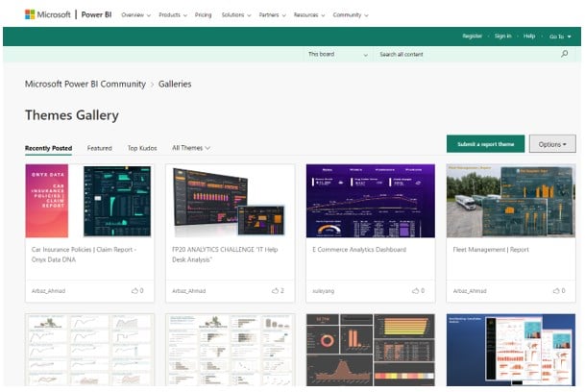Click Car Insurance Policies thumbnail image

point(89,201)
